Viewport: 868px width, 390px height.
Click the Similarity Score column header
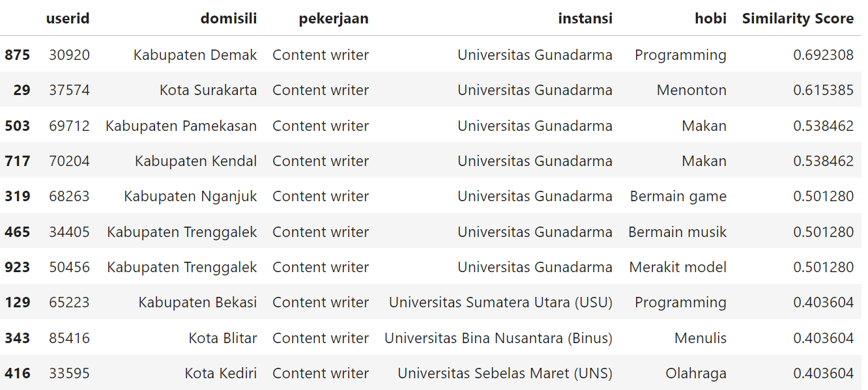coord(798,19)
